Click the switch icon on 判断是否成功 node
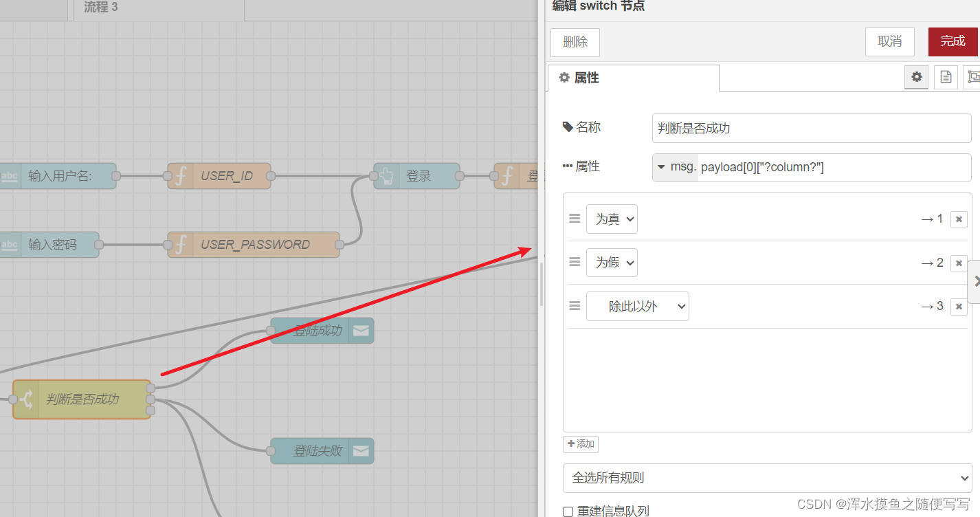Viewport: 980px width, 517px height. click(26, 399)
